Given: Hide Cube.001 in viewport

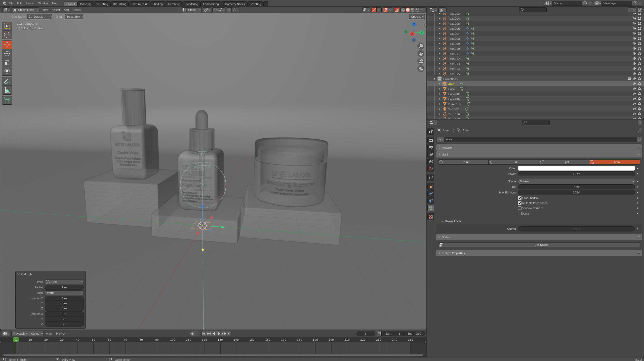Looking at the screenshot, I should point(634,94).
